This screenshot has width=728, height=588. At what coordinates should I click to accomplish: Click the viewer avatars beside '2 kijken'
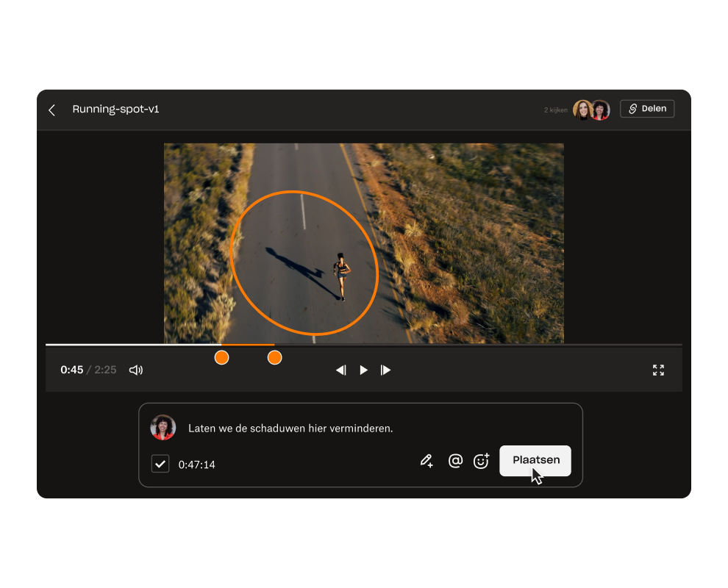(590, 108)
